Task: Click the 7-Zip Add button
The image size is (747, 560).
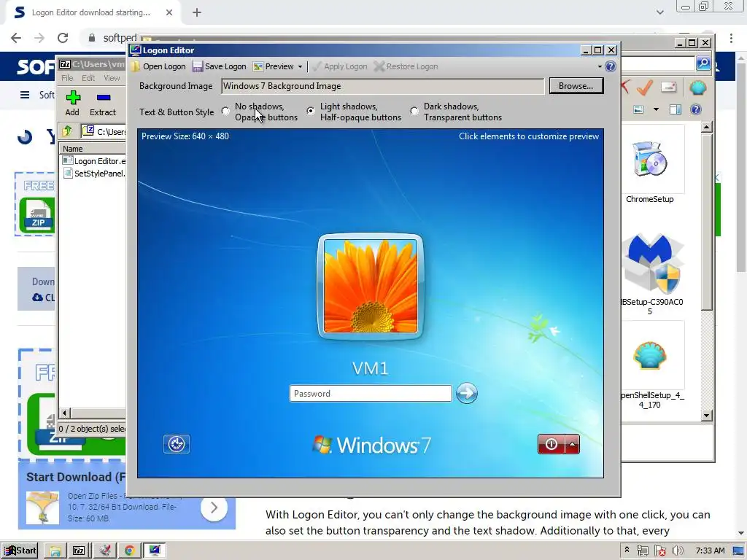Action: click(72, 104)
